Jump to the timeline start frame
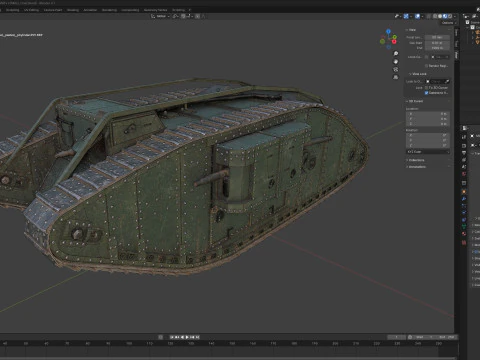 pyautogui.click(x=172, y=337)
